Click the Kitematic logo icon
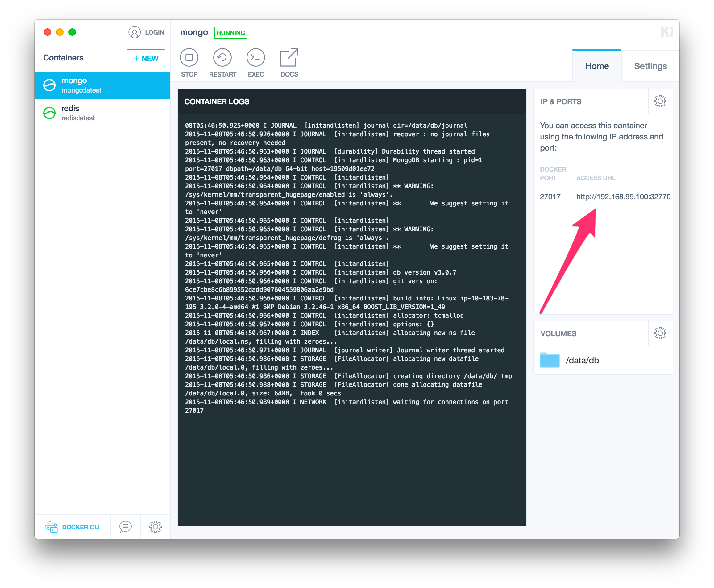The width and height of the screenshot is (714, 588). pyautogui.click(x=666, y=32)
